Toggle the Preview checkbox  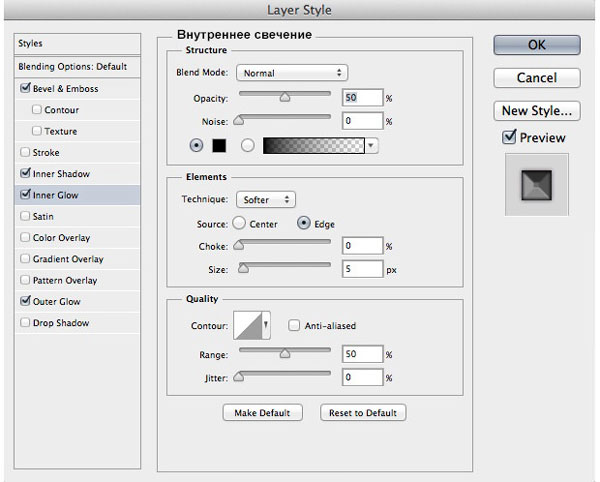[509, 137]
